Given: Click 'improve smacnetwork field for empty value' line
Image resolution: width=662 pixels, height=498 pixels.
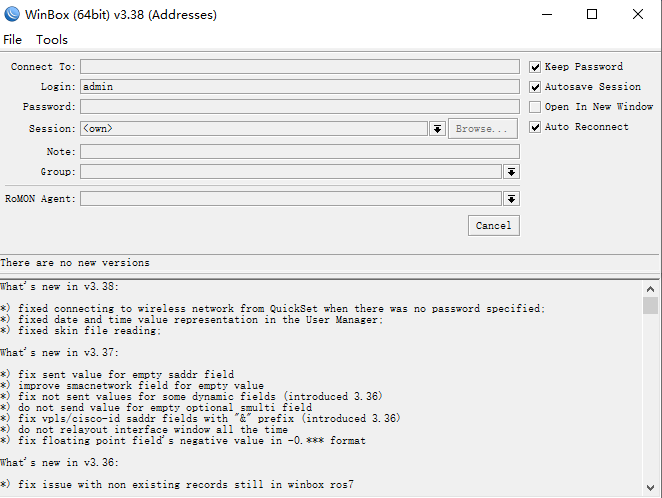Looking at the screenshot, I should pos(132,385).
